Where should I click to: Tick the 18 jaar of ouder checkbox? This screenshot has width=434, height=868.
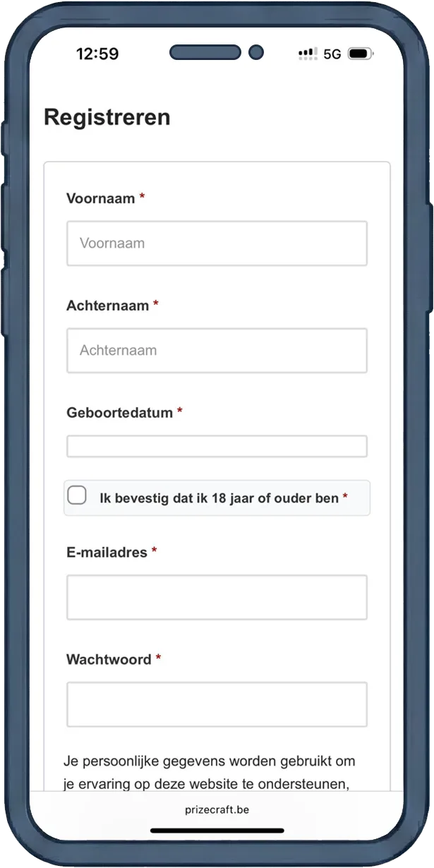(77, 495)
